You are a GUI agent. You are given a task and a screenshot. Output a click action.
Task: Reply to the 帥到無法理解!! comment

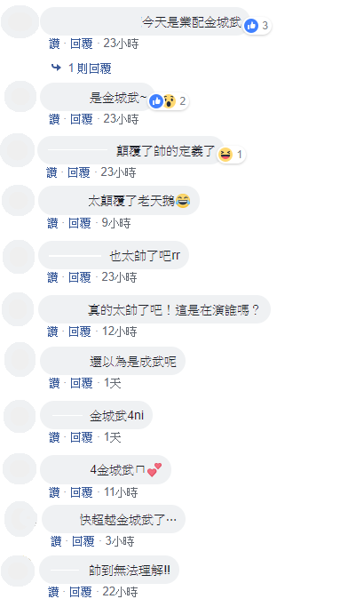(81, 592)
